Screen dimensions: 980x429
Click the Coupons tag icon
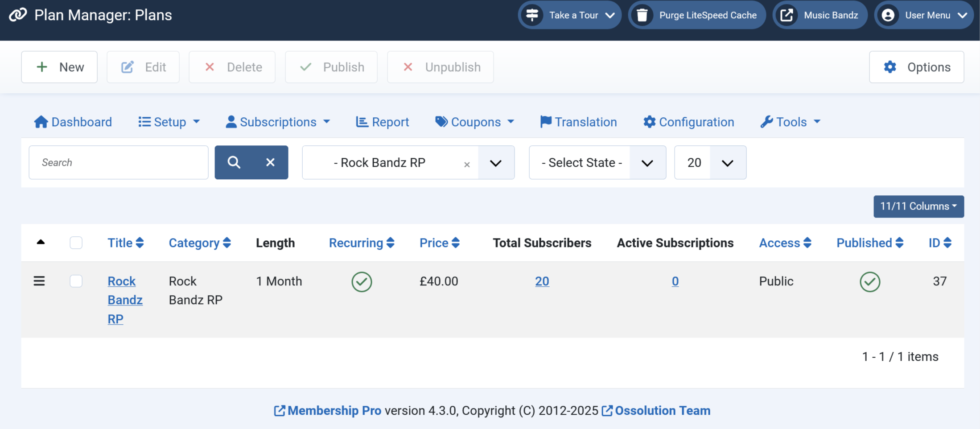tap(441, 122)
